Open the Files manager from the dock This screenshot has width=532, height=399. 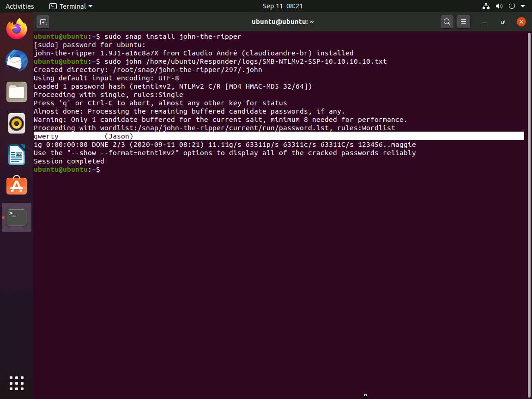coord(17,92)
